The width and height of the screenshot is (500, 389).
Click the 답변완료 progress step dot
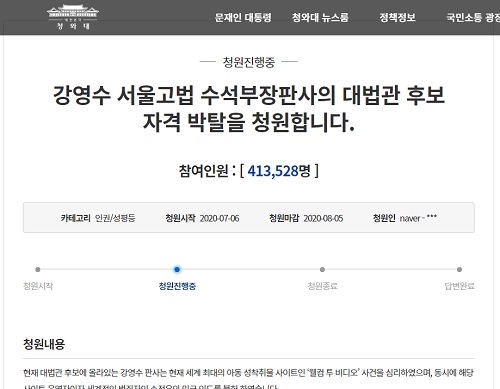point(459,269)
